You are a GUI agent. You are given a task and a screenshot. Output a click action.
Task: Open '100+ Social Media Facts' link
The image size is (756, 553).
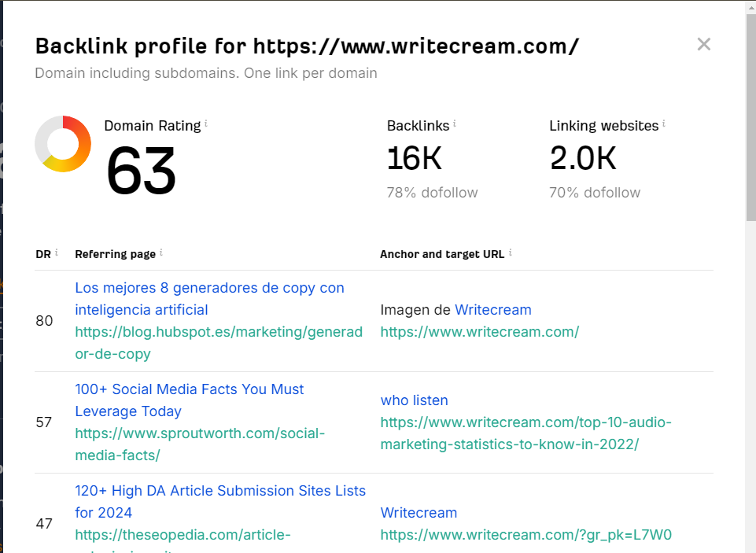click(189, 400)
